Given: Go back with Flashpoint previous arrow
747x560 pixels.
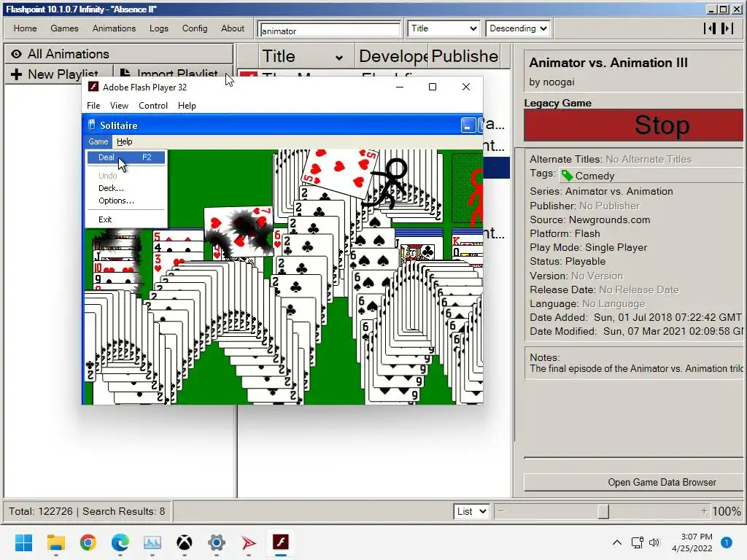Looking at the screenshot, I should (x=710, y=28).
